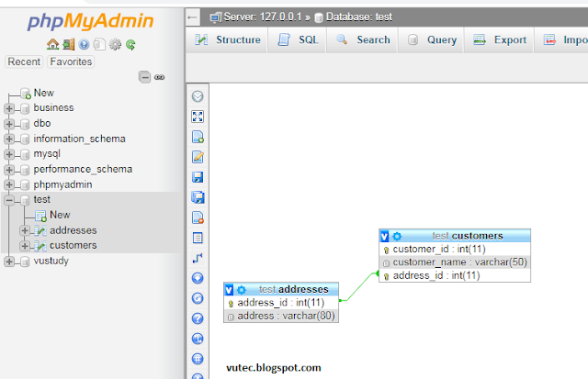Follow the Database: test breadcrumb link
This screenshot has width=588, height=379.
click(x=359, y=17)
